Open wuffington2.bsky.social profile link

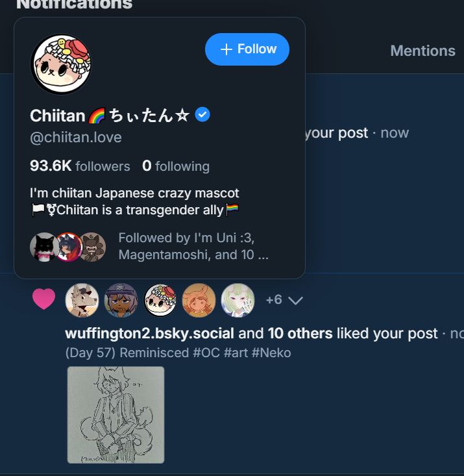click(x=149, y=333)
